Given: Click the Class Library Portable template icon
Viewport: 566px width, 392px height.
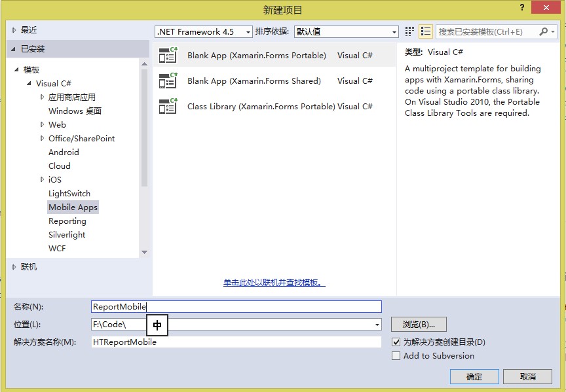Looking at the screenshot, I should point(168,107).
